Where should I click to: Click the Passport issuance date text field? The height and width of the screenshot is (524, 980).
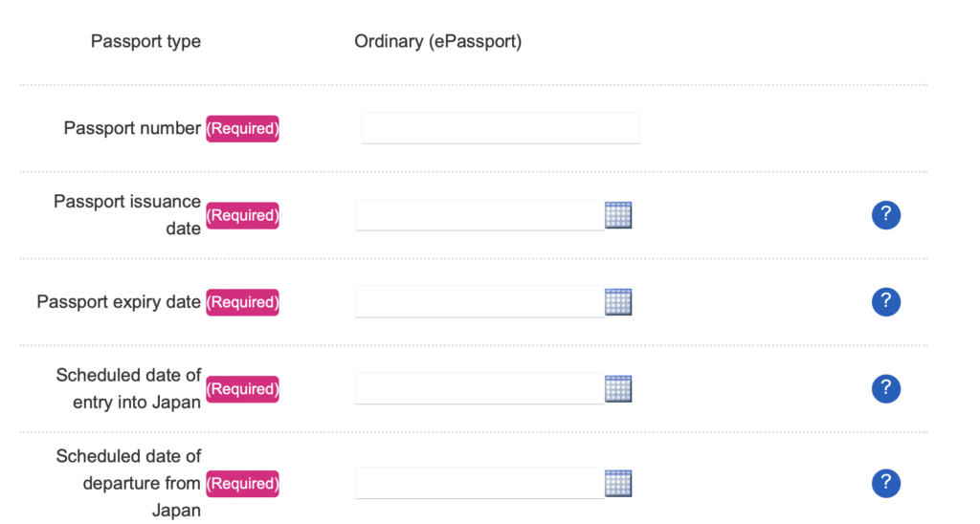[x=479, y=215]
